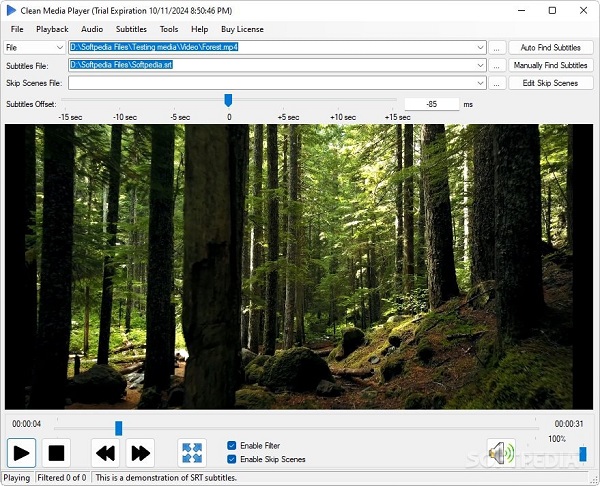The width and height of the screenshot is (600, 486).
Task: Stop video playback
Action: coord(56,453)
